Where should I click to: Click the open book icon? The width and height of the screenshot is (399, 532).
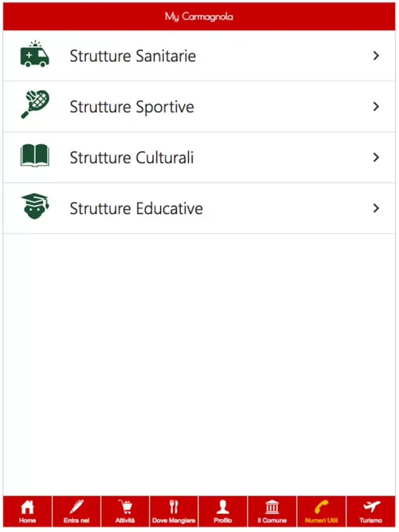pyautogui.click(x=35, y=155)
